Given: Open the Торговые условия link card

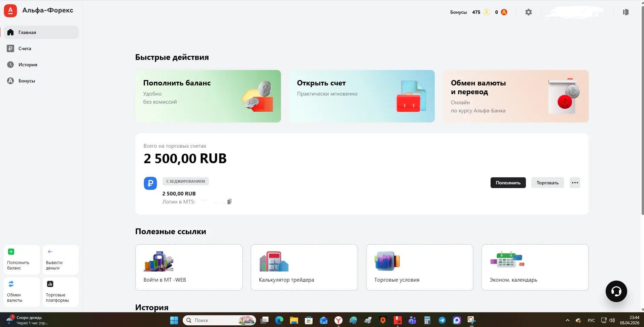Looking at the screenshot, I should (x=420, y=267).
